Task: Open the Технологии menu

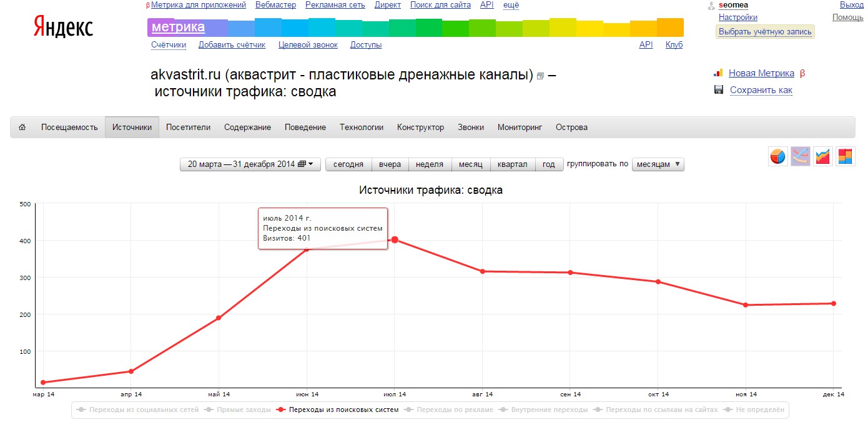Action: [362, 127]
